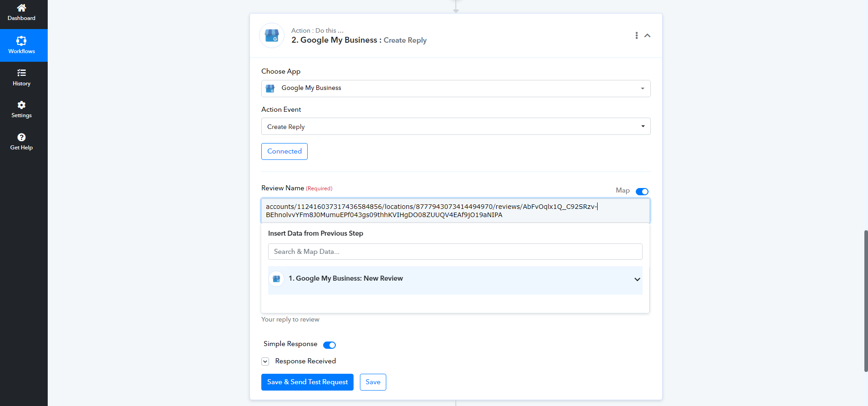
Task: Open the Settings gear icon
Action: point(21,105)
